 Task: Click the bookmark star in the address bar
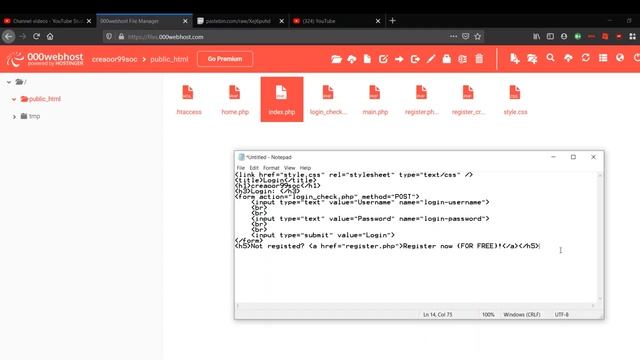click(x=478, y=36)
